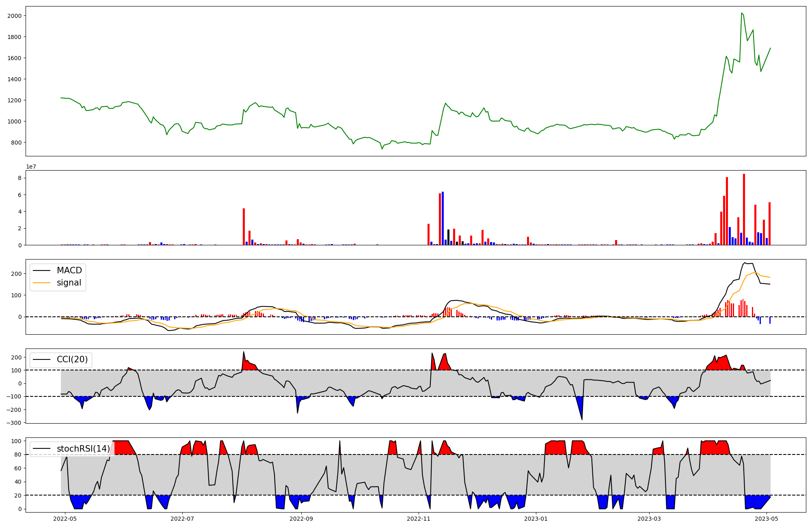This screenshot has width=812, height=528.
Task: Select the 2023-05 date tick label
Action: (767, 518)
